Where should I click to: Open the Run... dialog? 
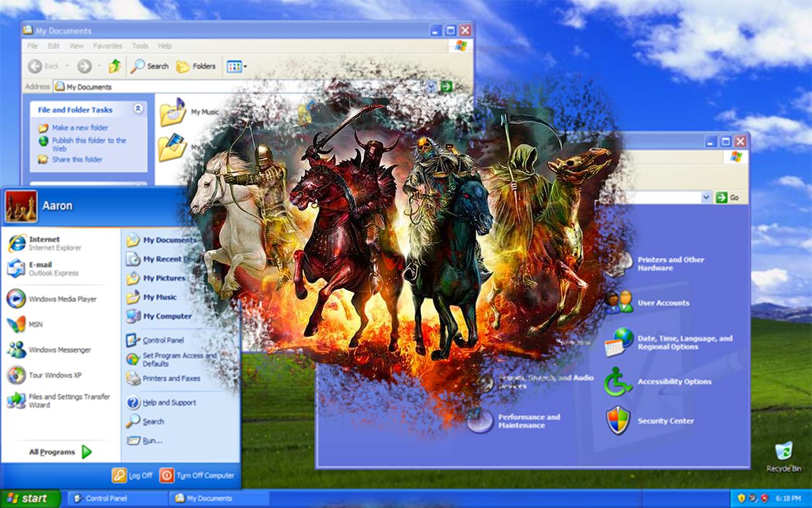tap(145, 441)
